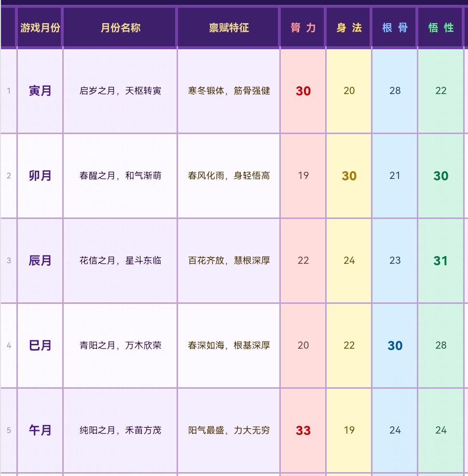This screenshot has height=476, width=468.
Task: Click cell 启岁之月，天枢转寅
Action: 120,91
